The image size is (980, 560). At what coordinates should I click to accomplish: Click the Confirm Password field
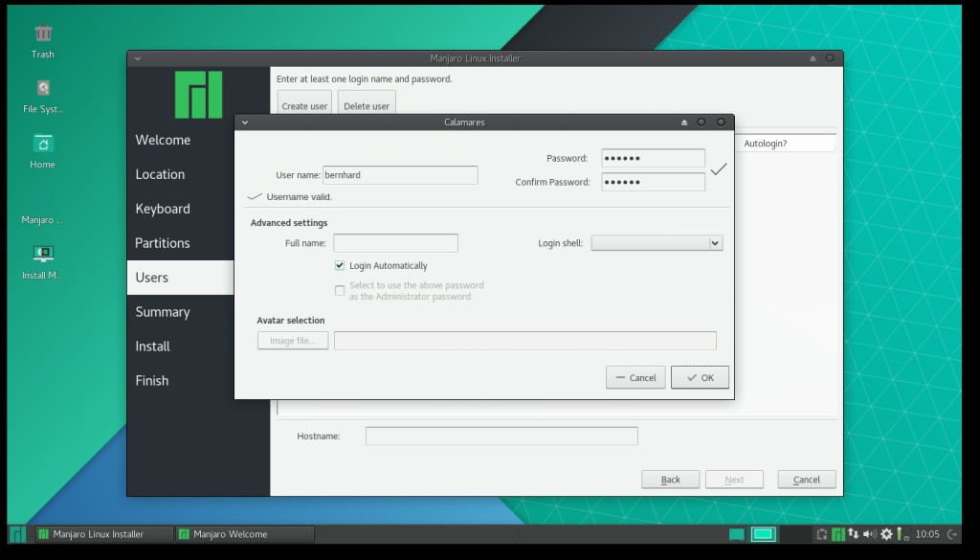(653, 182)
